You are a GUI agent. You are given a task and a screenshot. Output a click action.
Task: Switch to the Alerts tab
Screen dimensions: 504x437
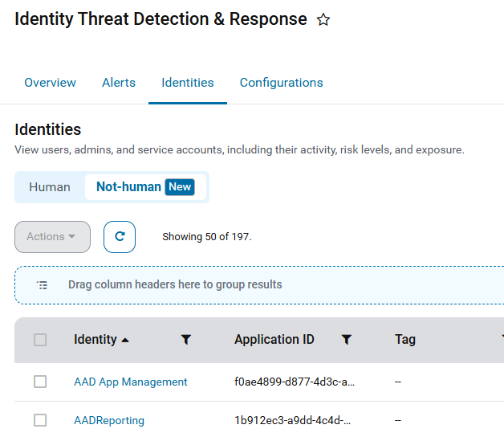[119, 83]
